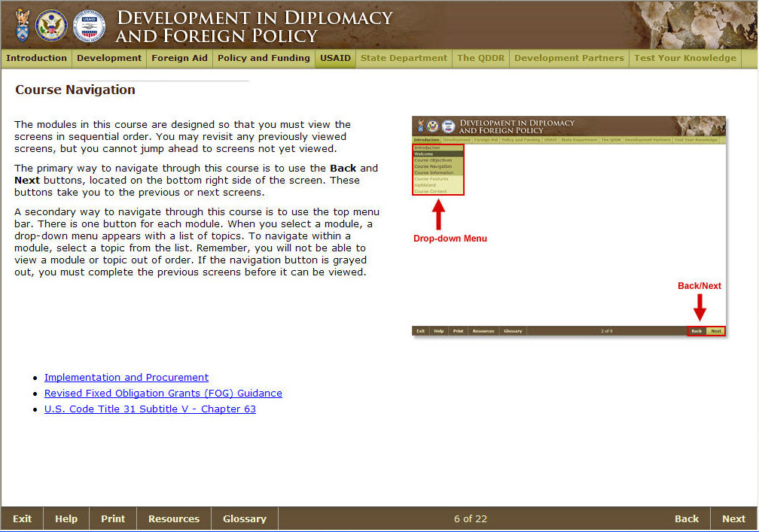Viewport: 759px width, 532px height.
Task: Open the Resources button in the bottom bar
Action: click(174, 519)
